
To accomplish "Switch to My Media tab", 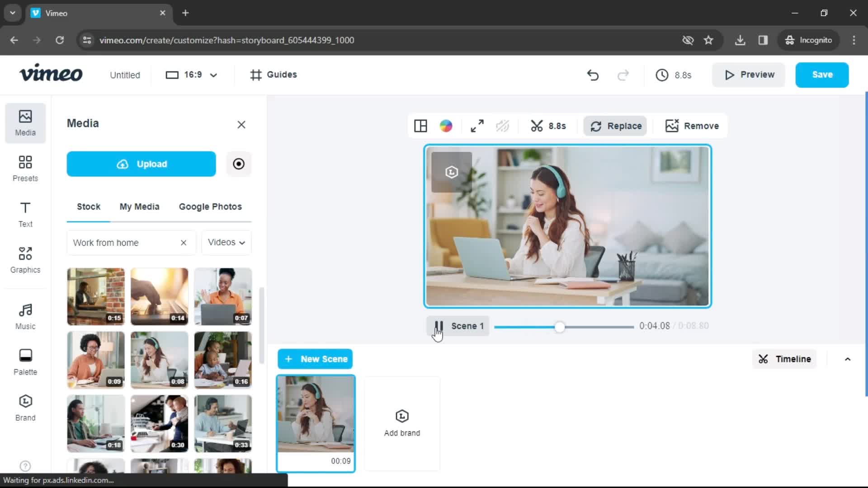I will 140,207.
